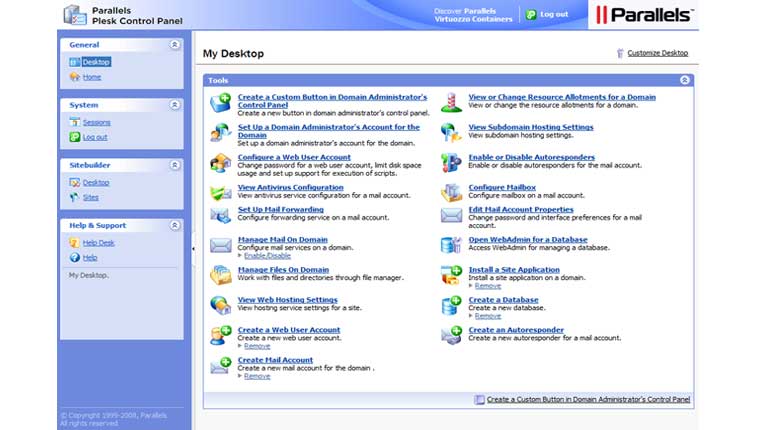Click the Configure Mailbox icon
The image size is (780, 430).
click(x=451, y=193)
